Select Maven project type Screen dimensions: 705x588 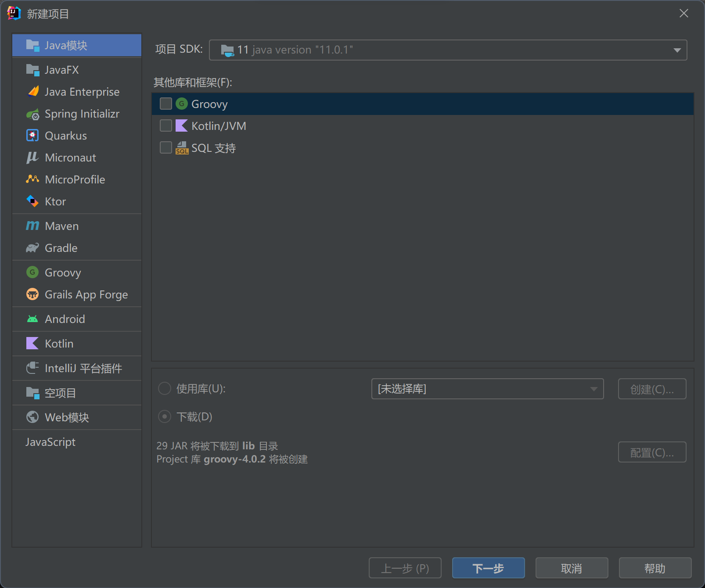[x=77, y=226]
